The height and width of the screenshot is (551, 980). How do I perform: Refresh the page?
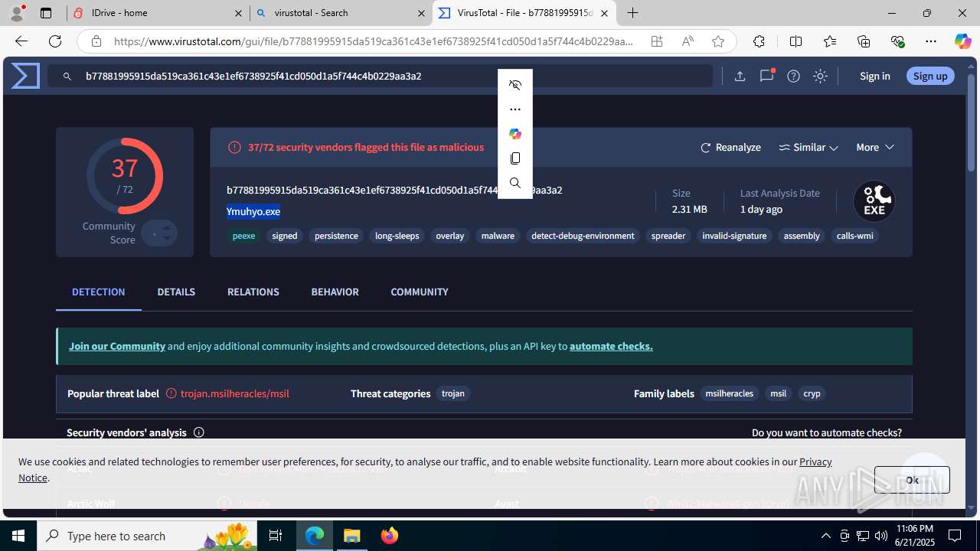click(55, 41)
